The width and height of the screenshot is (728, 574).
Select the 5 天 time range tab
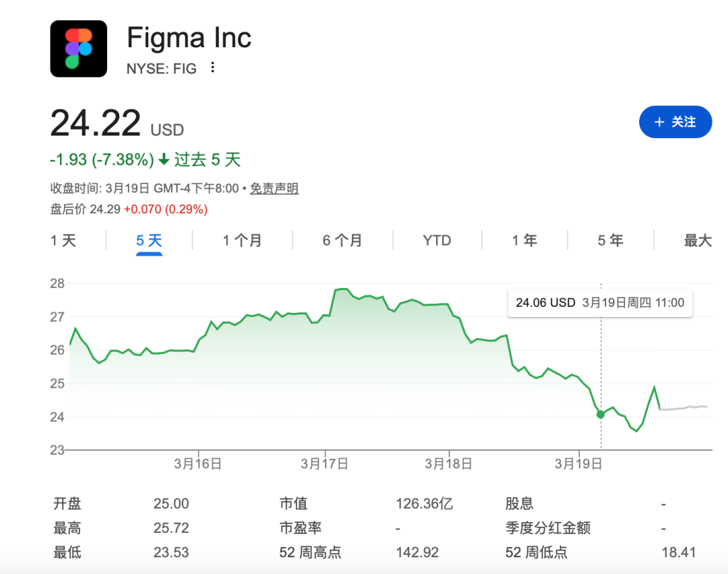[x=149, y=241]
